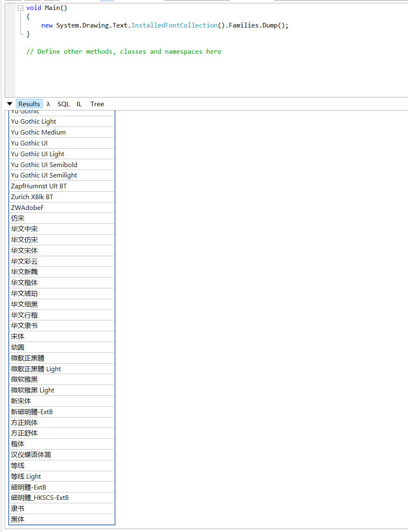The image size is (408, 532).
Task: Select the ZapfHumnst Ult BT row
Action: tap(39, 186)
